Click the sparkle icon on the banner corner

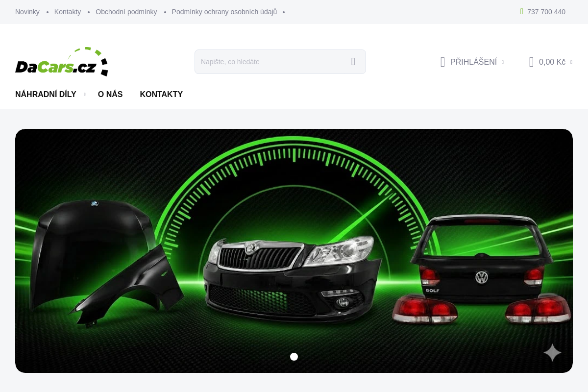[x=552, y=352]
